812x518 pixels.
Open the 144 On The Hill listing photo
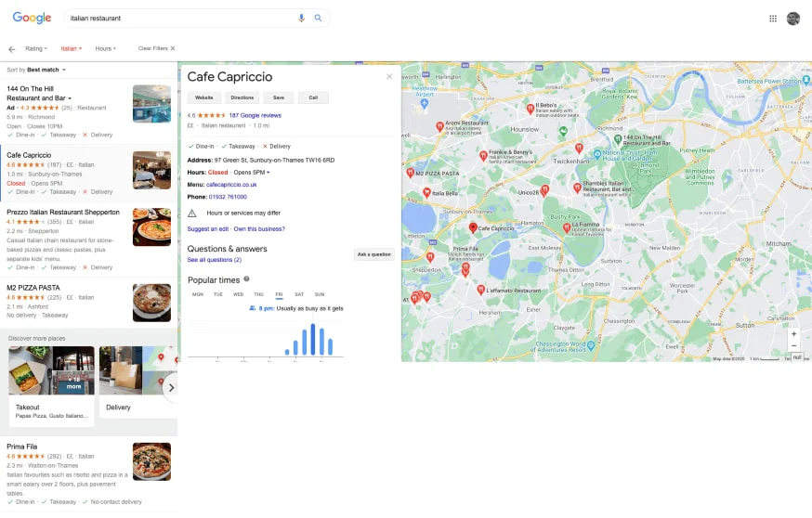(x=151, y=103)
